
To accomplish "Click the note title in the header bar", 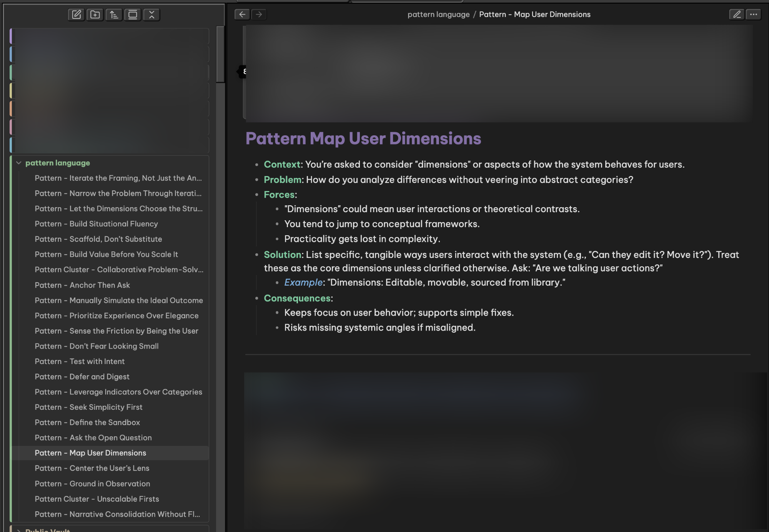I will coord(535,14).
